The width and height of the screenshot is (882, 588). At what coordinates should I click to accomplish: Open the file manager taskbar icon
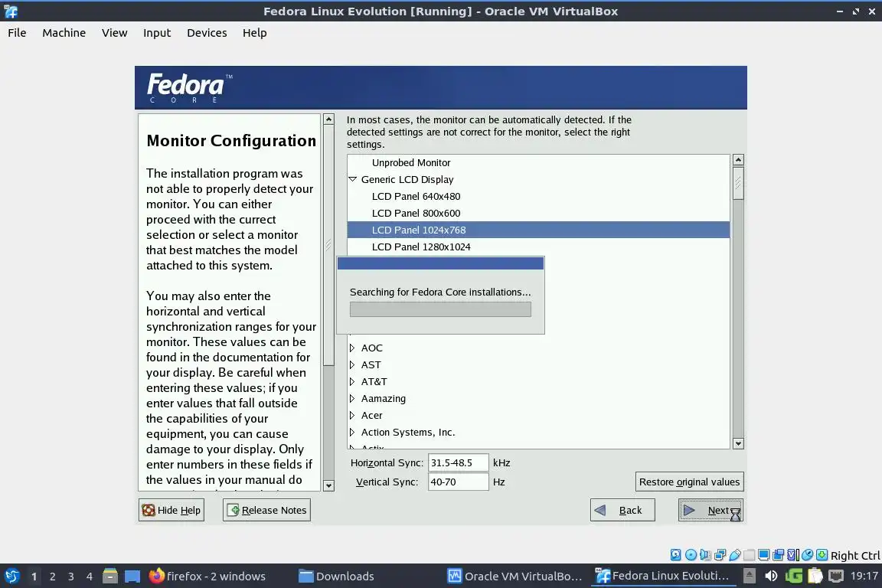tap(110, 576)
